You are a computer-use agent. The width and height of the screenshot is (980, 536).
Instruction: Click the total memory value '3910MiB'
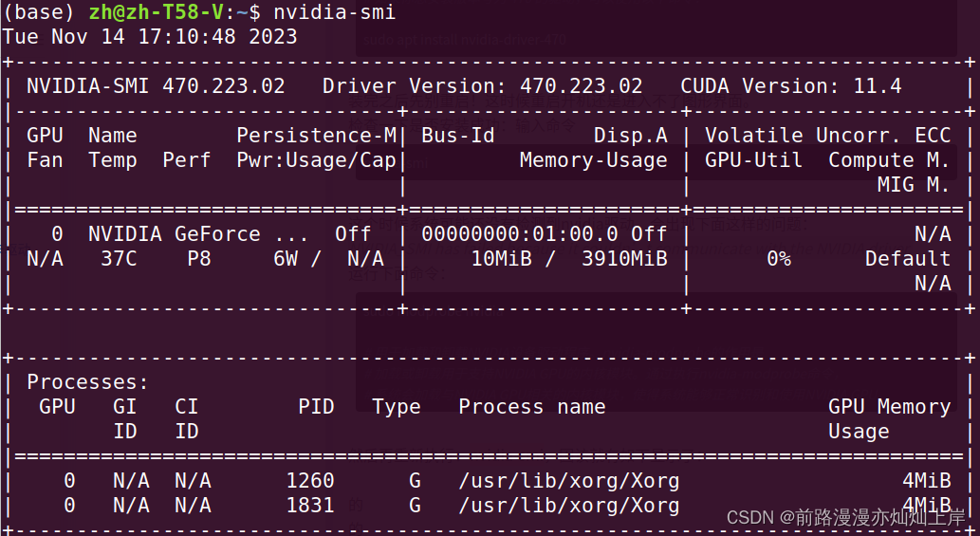coord(624,259)
